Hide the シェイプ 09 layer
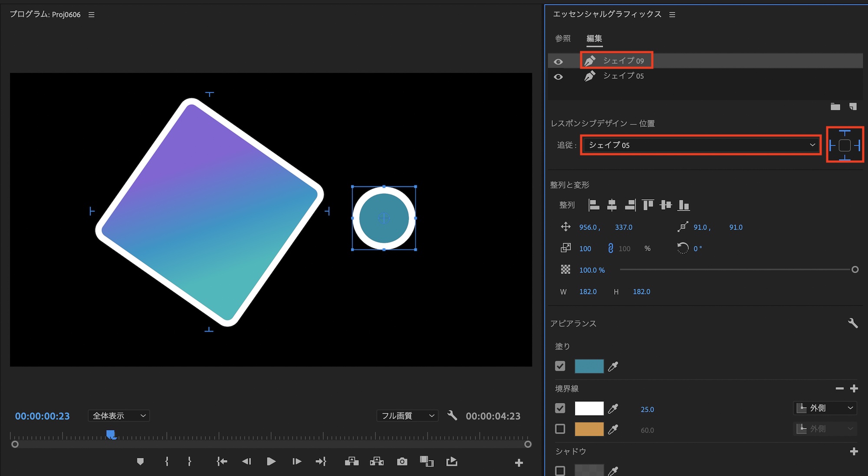 (x=558, y=62)
